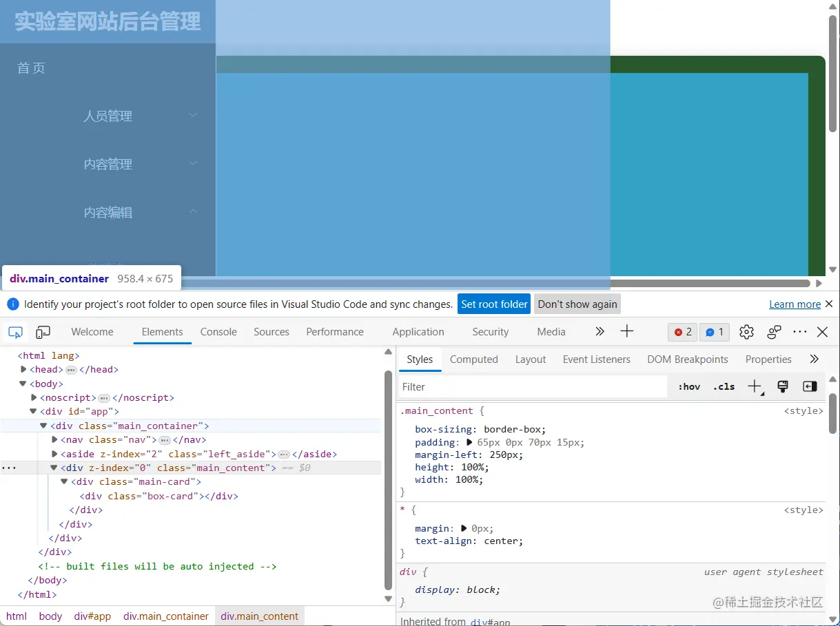Image resolution: width=840 pixels, height=626 pixels.
Task: Open DOM Breakpoints pane
Action: click(x=688, y=359)
